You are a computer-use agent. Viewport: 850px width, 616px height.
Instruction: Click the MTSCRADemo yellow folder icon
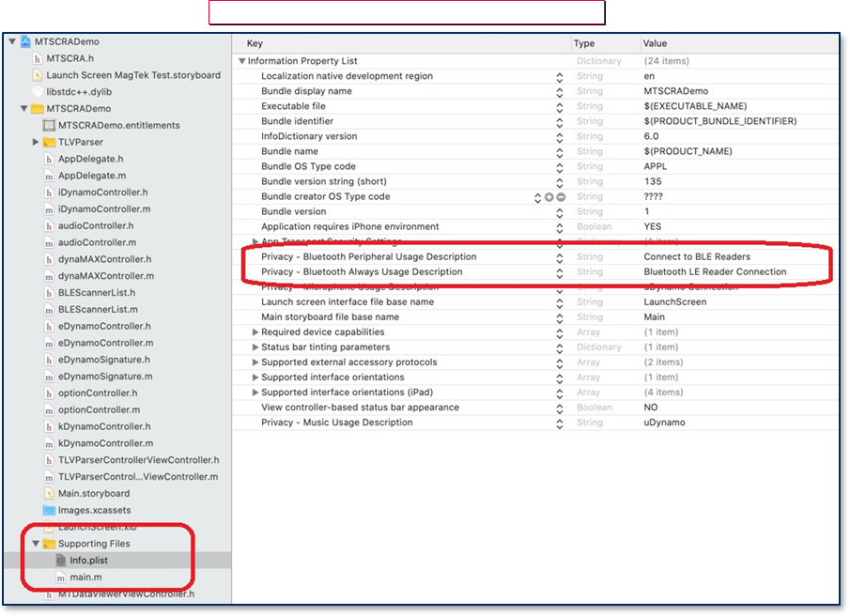(x=38, y=108)
